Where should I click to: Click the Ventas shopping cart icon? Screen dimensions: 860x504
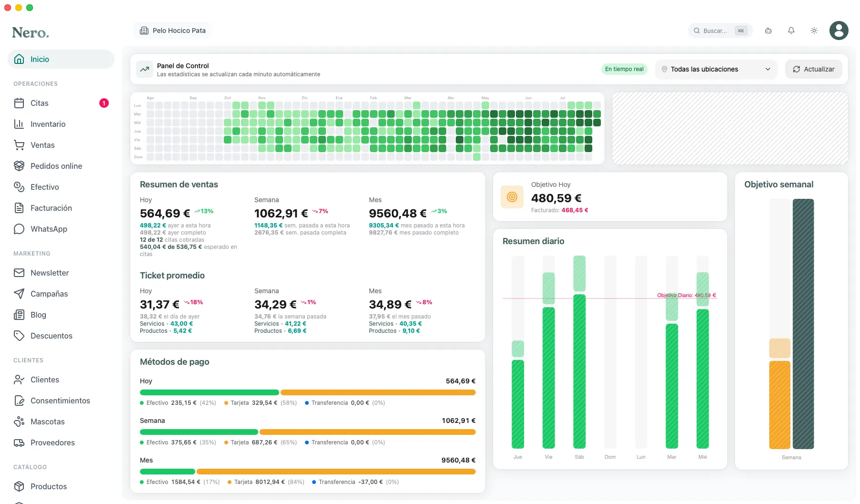click(x=19, y=145)
